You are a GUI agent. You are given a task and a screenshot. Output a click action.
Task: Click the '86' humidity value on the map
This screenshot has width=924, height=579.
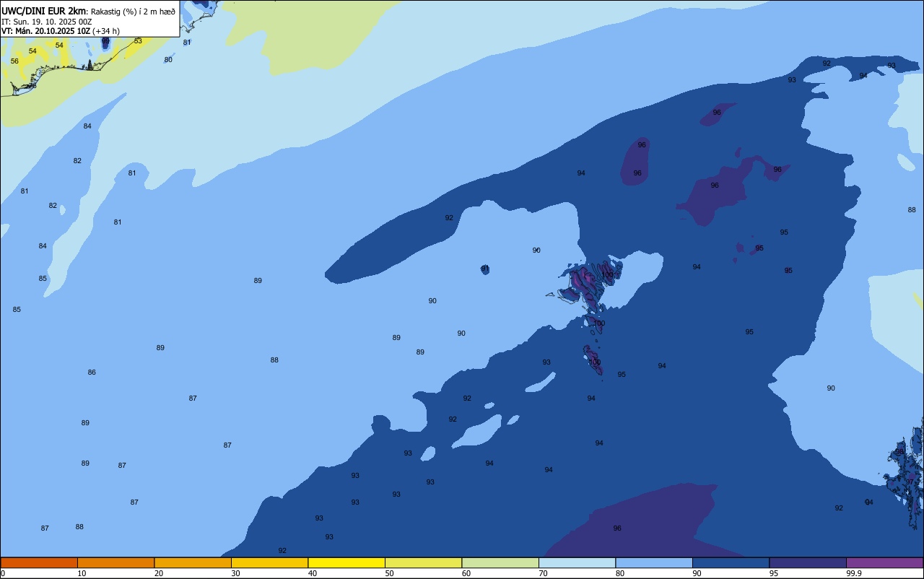pos(92,373)
